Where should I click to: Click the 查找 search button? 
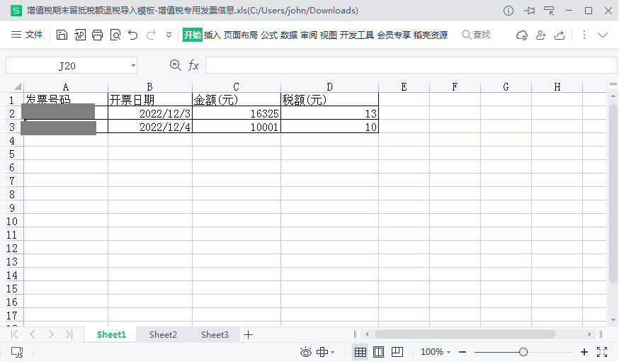click(x=476, y=35)
